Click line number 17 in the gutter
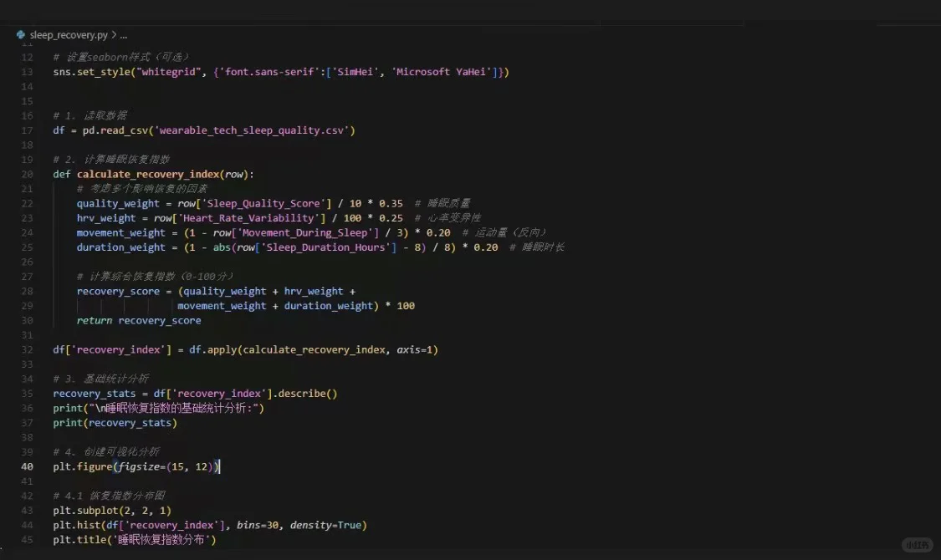The height and width of the screenshot is (560, 941). [x=27, y=130]
